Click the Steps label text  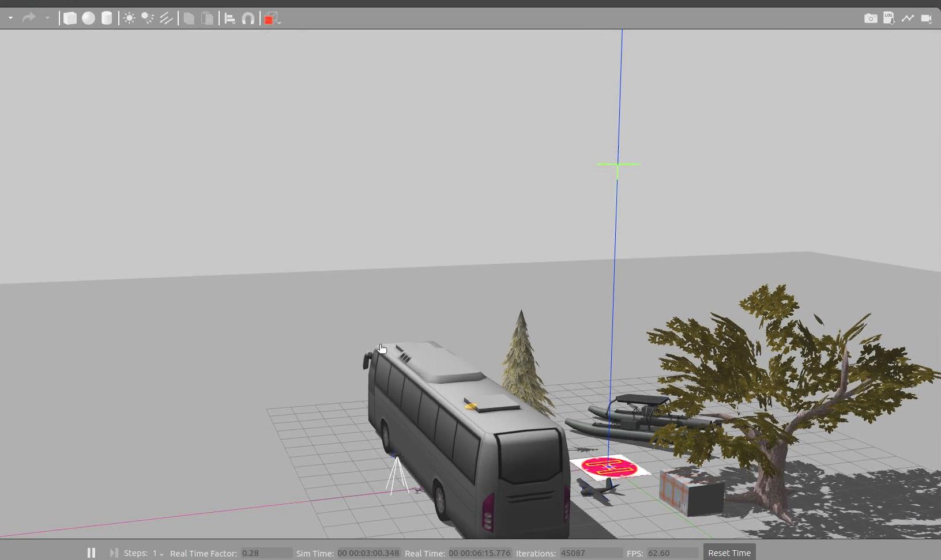[x=135, y=553]
